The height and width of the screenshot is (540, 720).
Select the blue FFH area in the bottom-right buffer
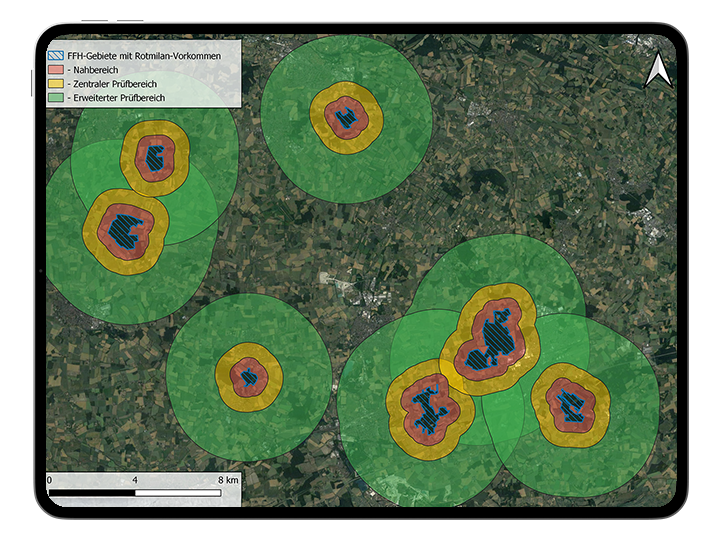571,404
